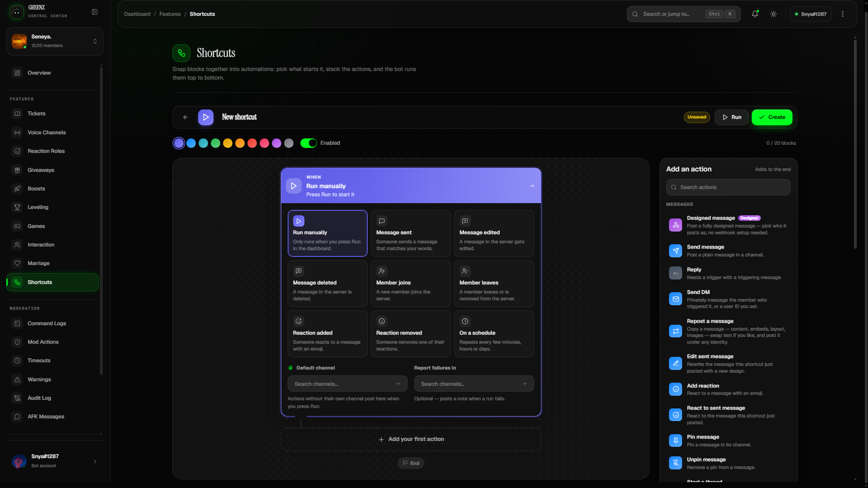Select the Run manually trigger card
Screen dimensions: 868x488
tap(327, 233)
